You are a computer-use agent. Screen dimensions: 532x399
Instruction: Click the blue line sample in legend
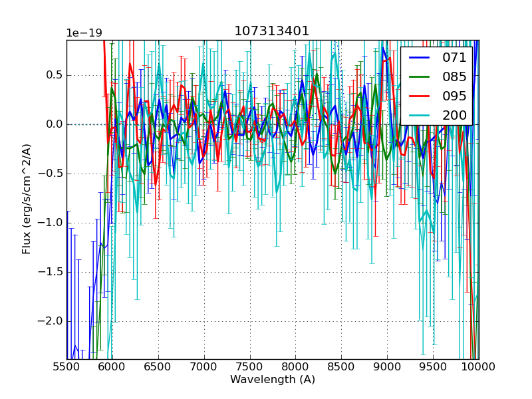pos(419,57)
